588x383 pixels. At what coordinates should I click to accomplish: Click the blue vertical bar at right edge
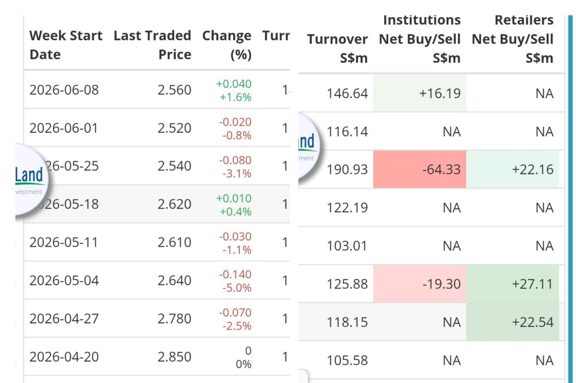pos(570,199)
